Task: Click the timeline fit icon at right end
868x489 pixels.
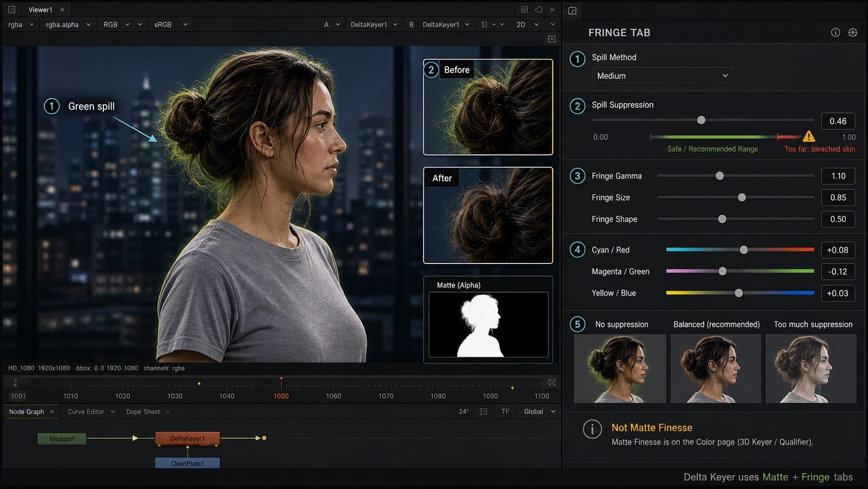Action: click(x=552, y=382)
